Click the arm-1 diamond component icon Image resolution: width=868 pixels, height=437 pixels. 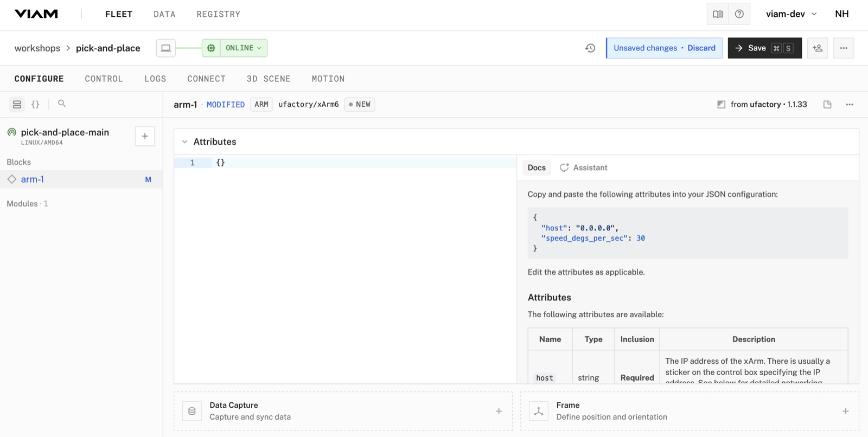click(x=12, y=179)
